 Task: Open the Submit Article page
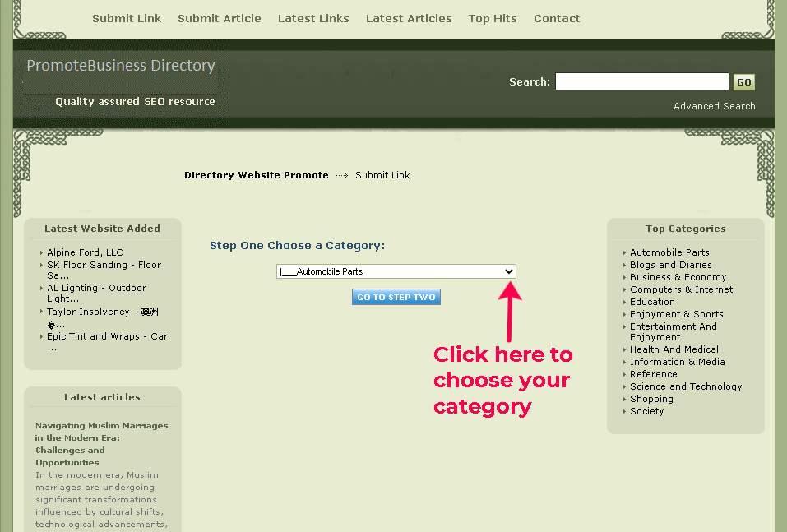[x=220, y=19]
